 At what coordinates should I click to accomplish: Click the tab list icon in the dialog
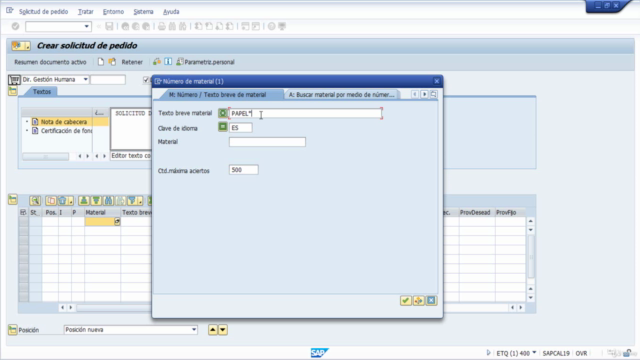[433, 94]
